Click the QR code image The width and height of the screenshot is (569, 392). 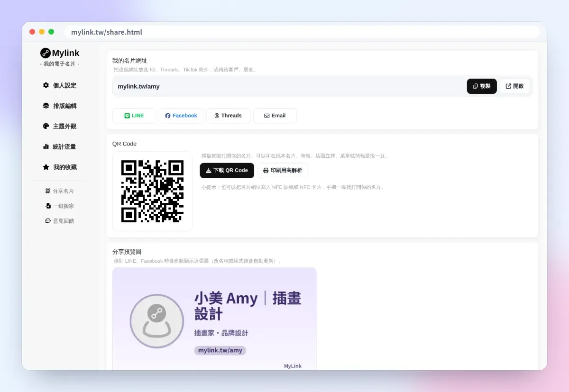tap(152, 191)
